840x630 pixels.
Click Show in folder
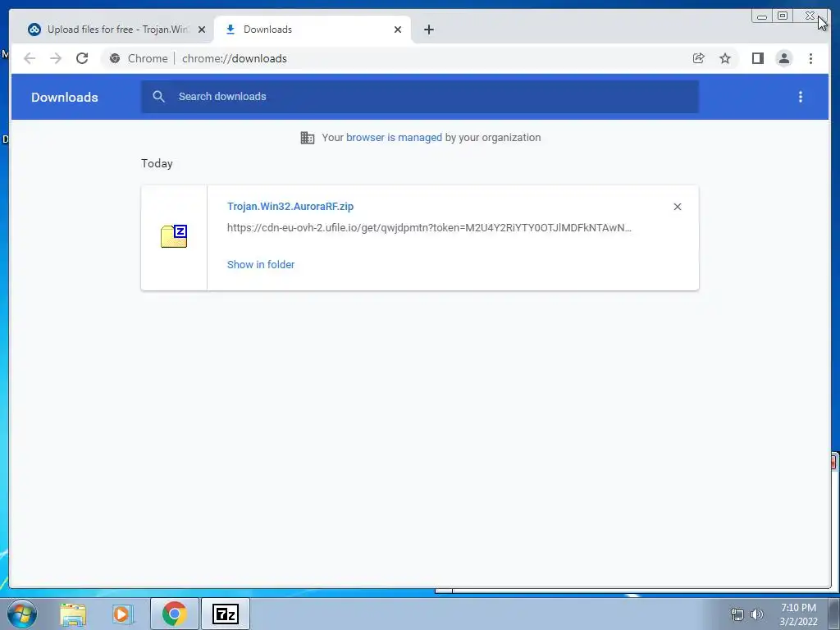click(x=261, y=265)
